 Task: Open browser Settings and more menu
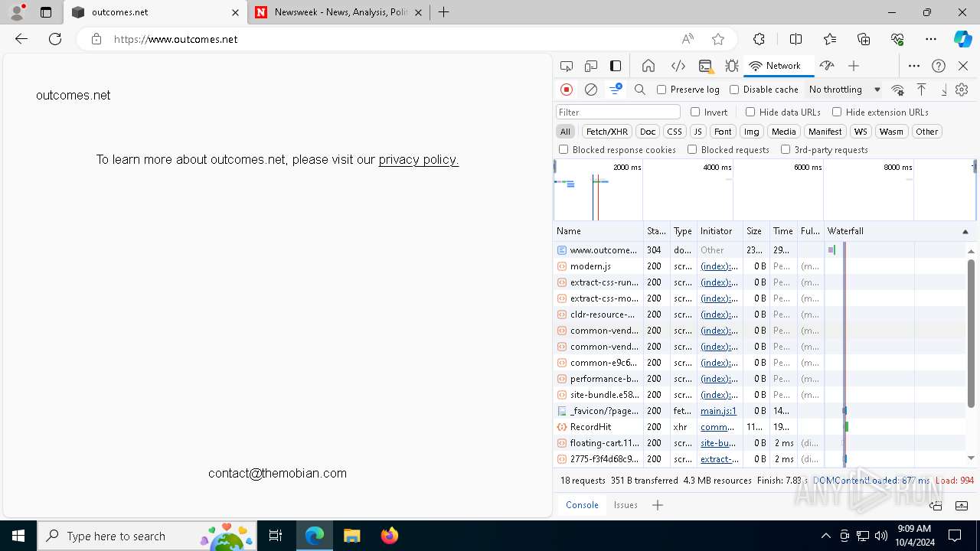tap(930, 39)
